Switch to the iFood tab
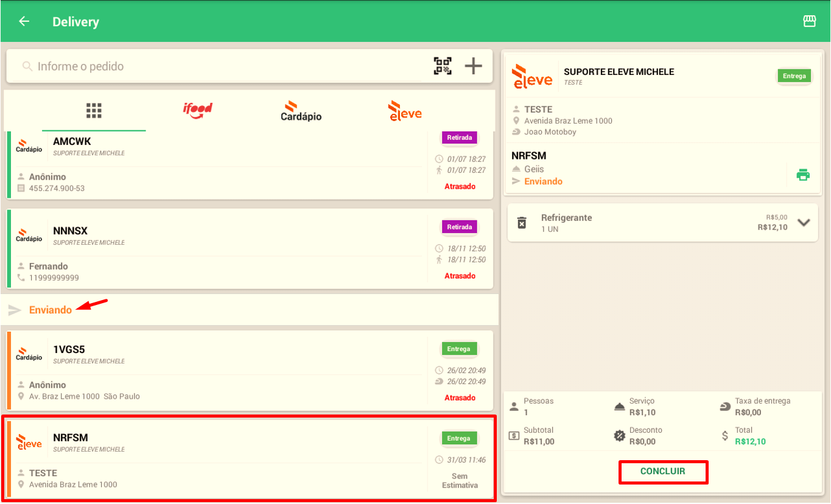Screen dimensions: 831x504 pos(198,111)
